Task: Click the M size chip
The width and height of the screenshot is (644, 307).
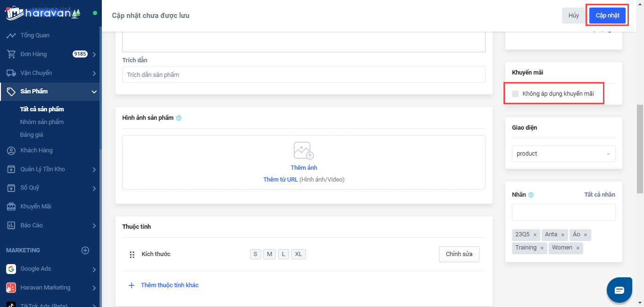Action: pos(269,254)
